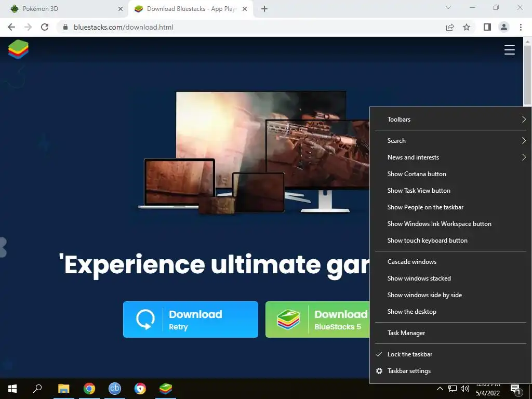Select Cascade windows

click(x=450, y=262)
